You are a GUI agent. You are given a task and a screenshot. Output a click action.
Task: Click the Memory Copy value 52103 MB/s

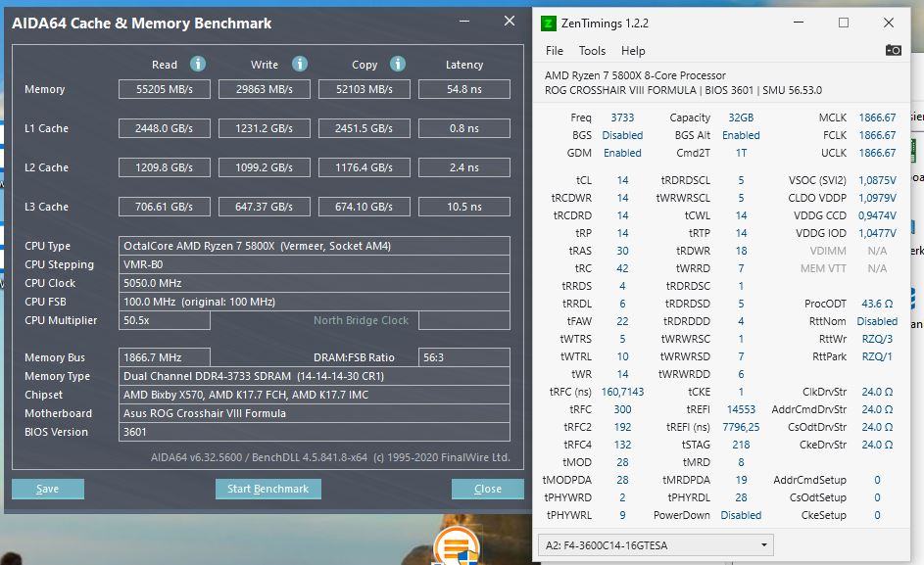pos(365,89)
